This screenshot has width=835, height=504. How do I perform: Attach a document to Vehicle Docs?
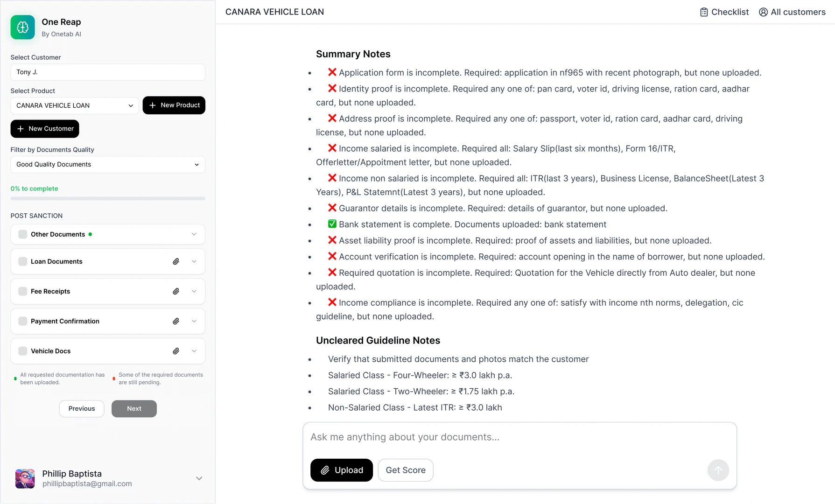tap(176, 351)
